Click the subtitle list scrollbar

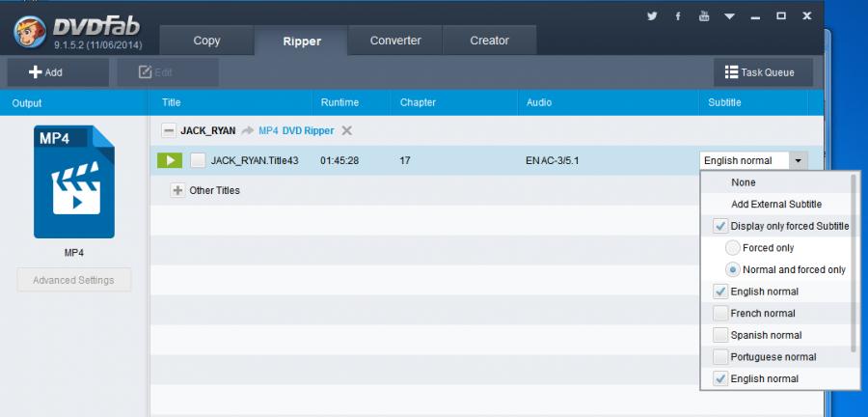[854, 264]
